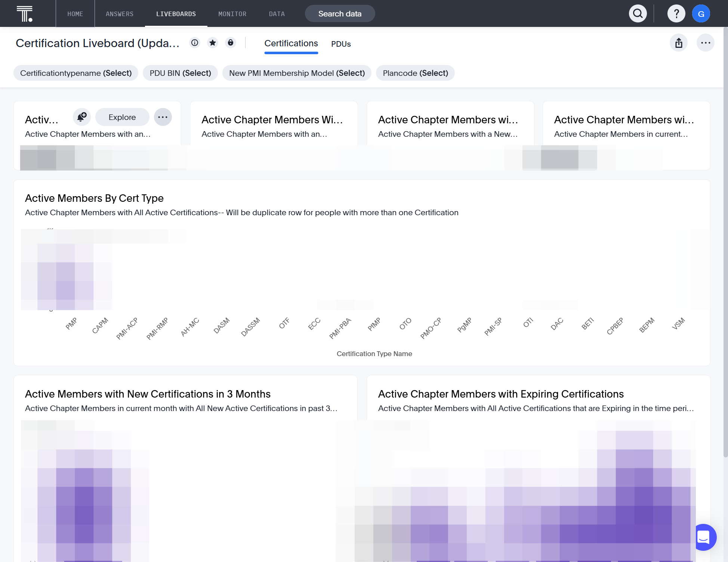Click the Search data field
728x562 pixels.
(x=340, y=14)
